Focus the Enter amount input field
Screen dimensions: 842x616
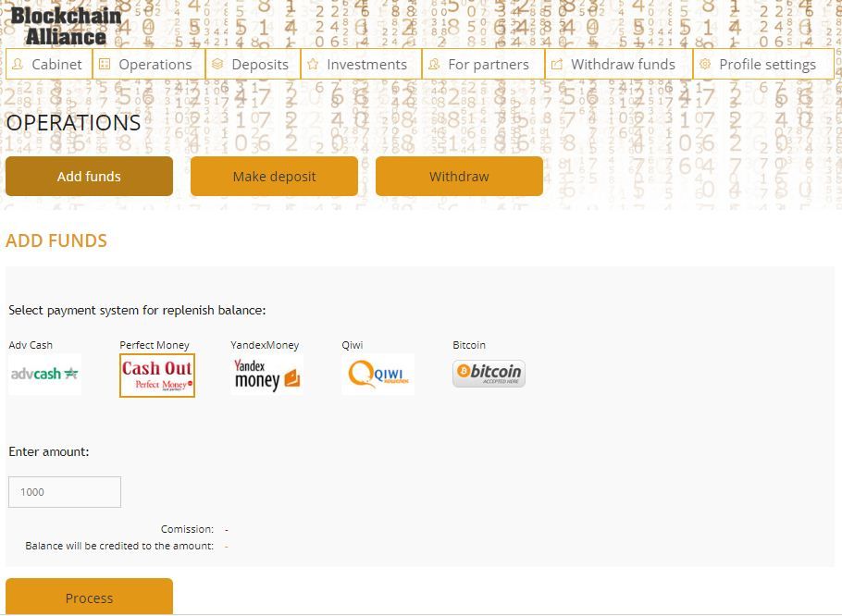tap(65, 492)
